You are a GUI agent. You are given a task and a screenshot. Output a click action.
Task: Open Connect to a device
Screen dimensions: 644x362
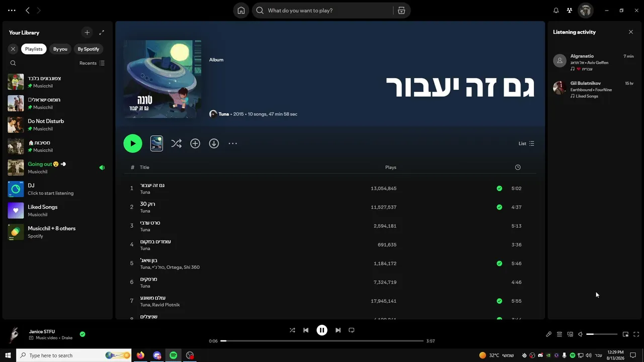pyautogui.click(x=570, y=334)
